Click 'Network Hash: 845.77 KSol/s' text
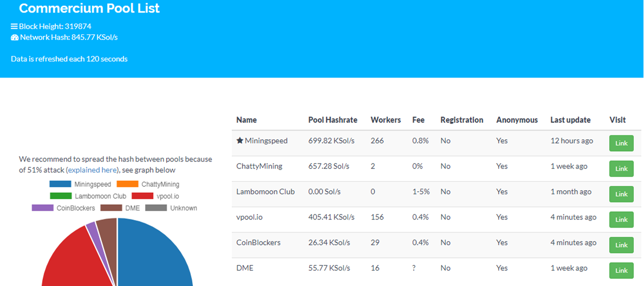The width and height of the screenshot is (644, 286). [x=69, y=37]
